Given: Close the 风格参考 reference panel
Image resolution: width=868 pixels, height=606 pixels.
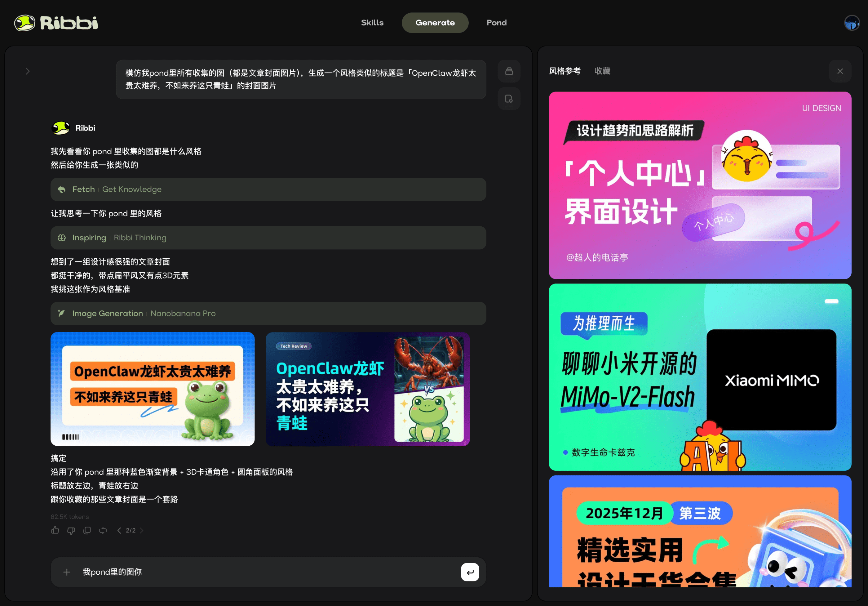Looking at the screenshot, I should 840,71.
